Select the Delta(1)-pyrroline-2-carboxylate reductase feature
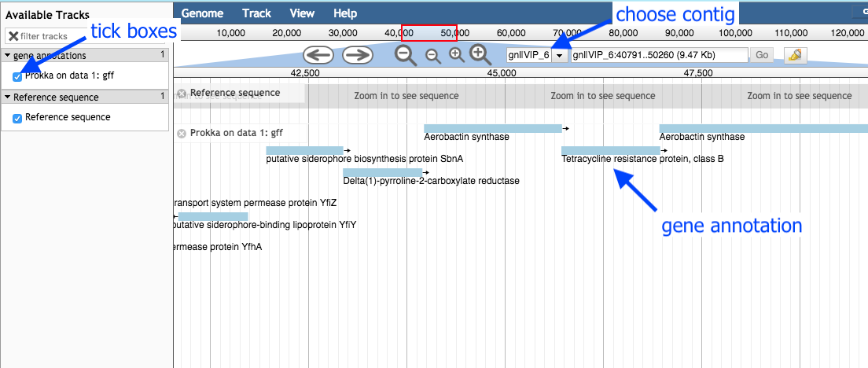Image resolution: width=868 pixels, height=368 pixels. (383, 172)
